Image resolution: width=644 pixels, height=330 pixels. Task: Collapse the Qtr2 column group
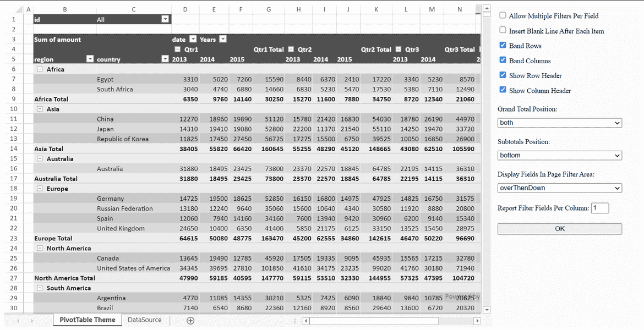291,49
